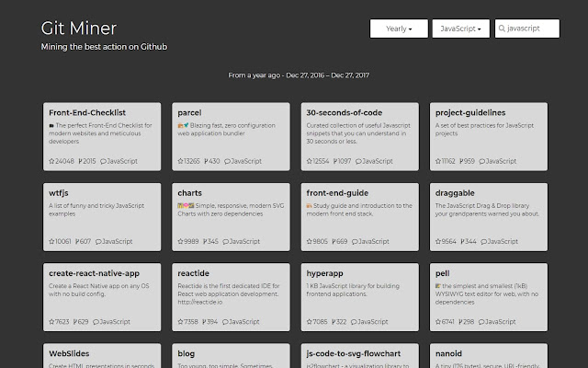Click language bubble icon on hyperapp card

[354, 322]
